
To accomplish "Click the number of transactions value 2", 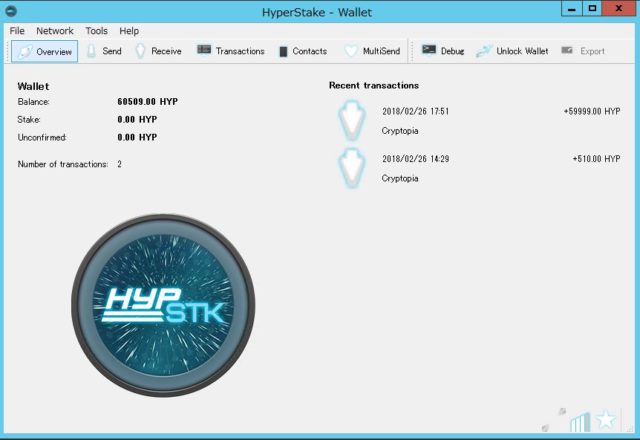I will point(119,164).
